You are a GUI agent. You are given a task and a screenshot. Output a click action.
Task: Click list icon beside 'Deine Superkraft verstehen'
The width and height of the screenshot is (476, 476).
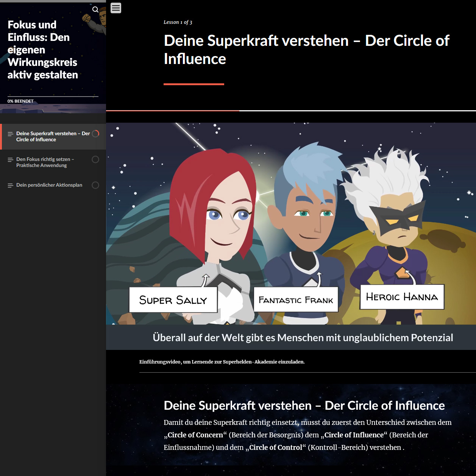click(10, 134)
